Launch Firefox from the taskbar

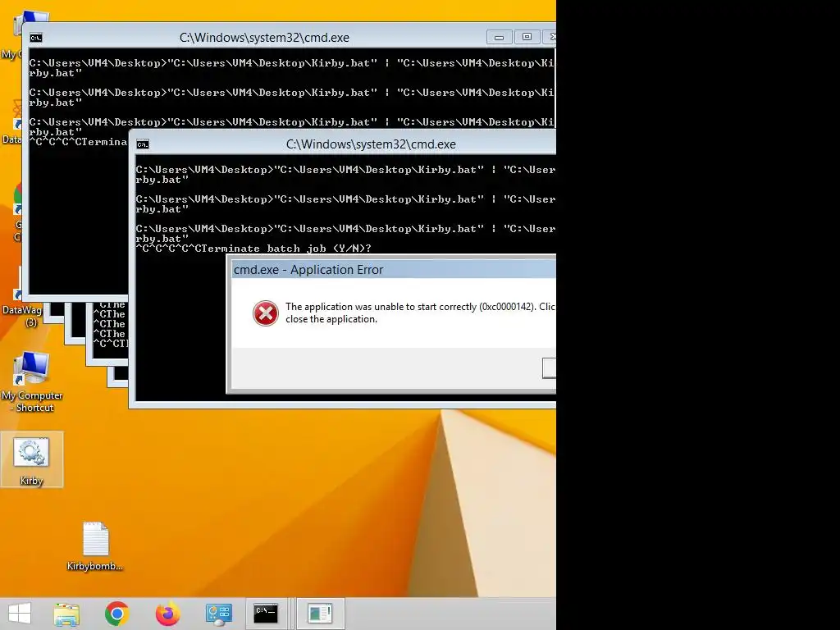(x=167, y=614)
